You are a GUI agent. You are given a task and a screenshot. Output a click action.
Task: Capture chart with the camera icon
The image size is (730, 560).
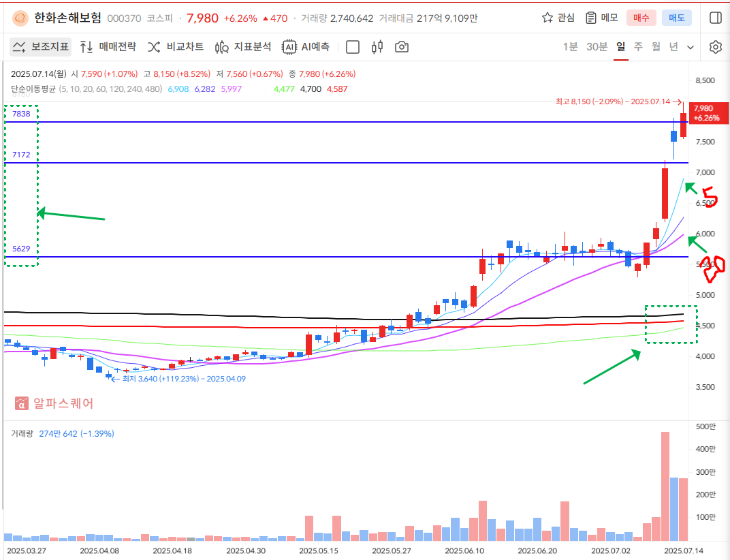pos(401,47)
